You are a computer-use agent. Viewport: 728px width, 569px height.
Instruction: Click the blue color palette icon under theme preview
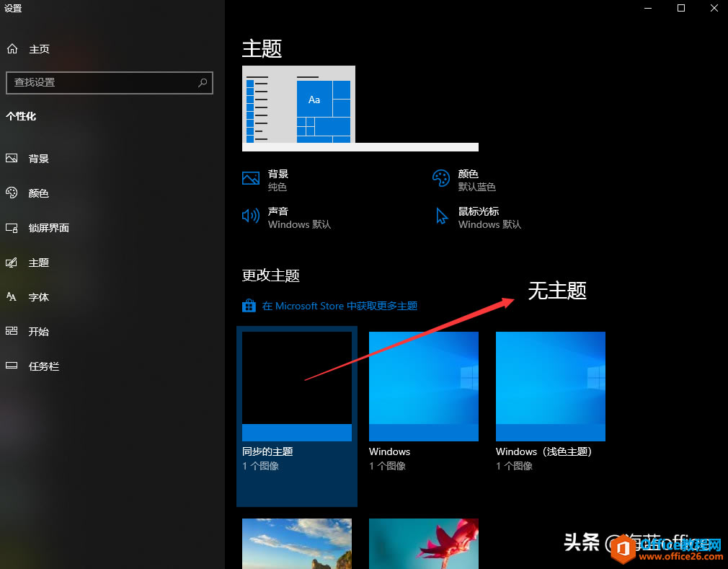(441, 178)
